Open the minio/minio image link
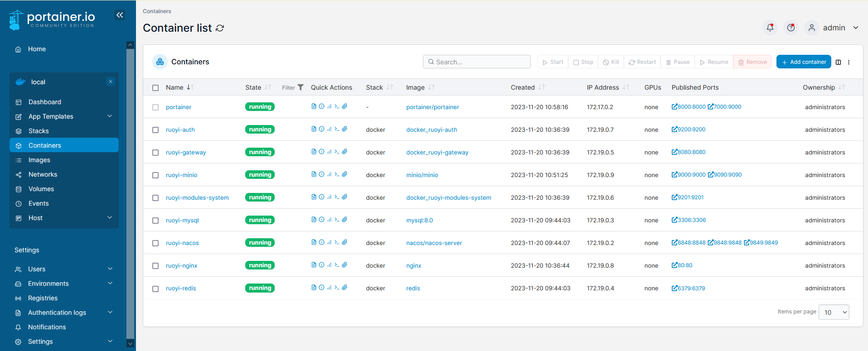Image resolution: width=868 pixels, height=351 pixels. tap(422, 175)
